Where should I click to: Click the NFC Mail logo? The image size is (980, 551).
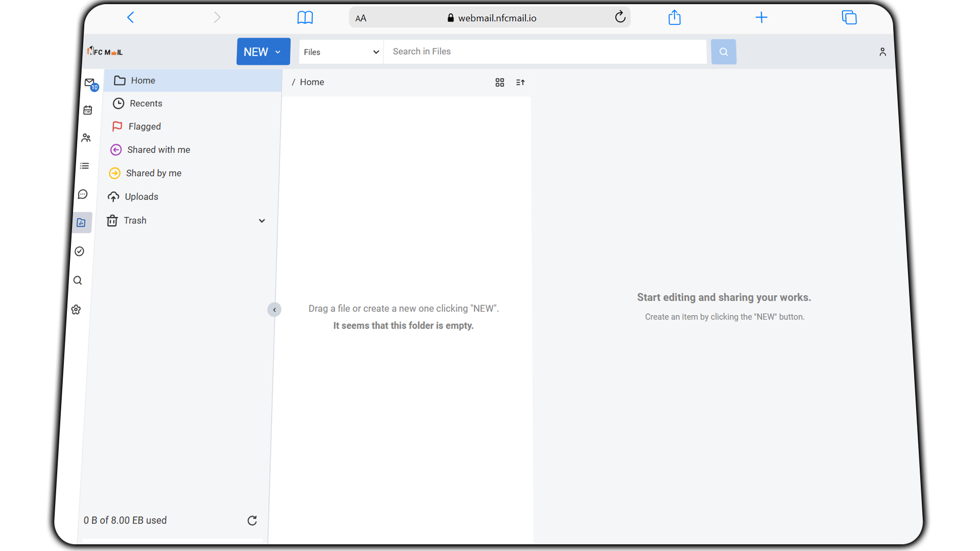105,51
